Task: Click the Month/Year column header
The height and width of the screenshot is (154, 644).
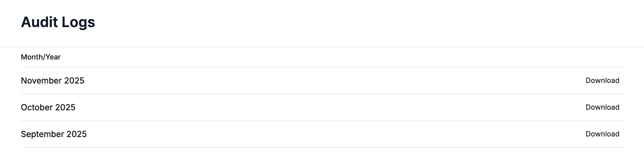Action: [x=41, y=57]
